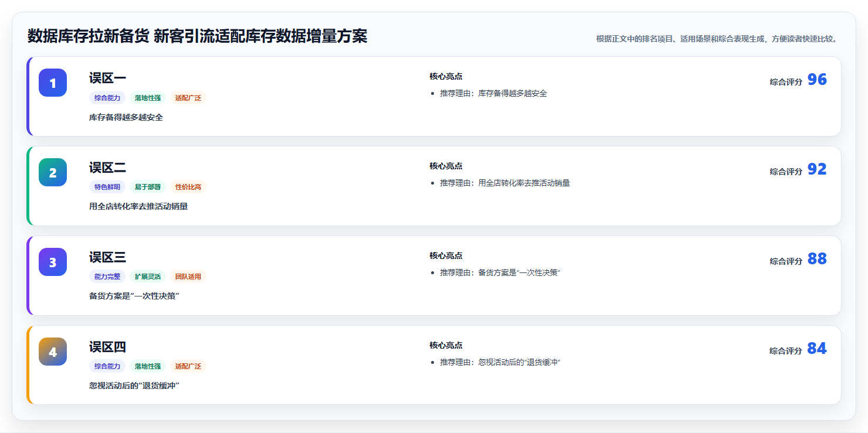
Task: Click the rank 4 number badge
Action: point(53,352)
